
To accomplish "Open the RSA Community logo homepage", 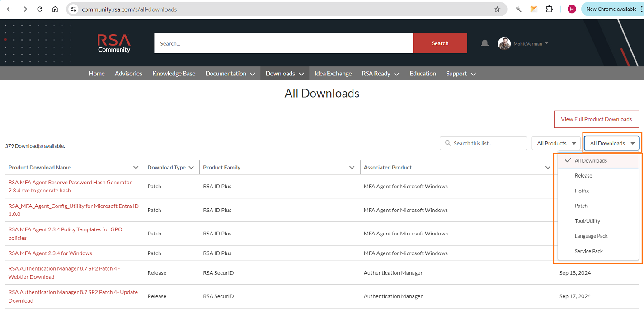I will (x=113, y=42).
